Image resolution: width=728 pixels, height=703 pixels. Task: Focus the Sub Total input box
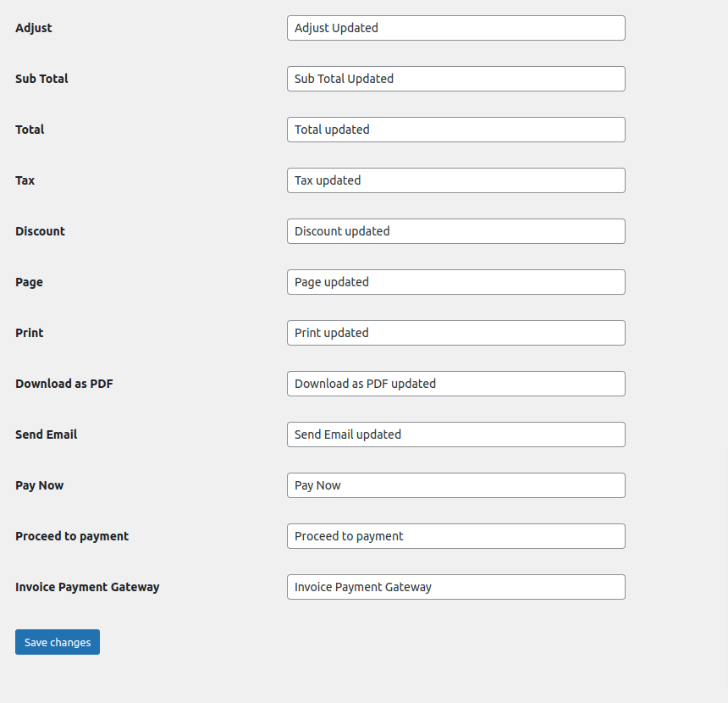tap(456, 79)
